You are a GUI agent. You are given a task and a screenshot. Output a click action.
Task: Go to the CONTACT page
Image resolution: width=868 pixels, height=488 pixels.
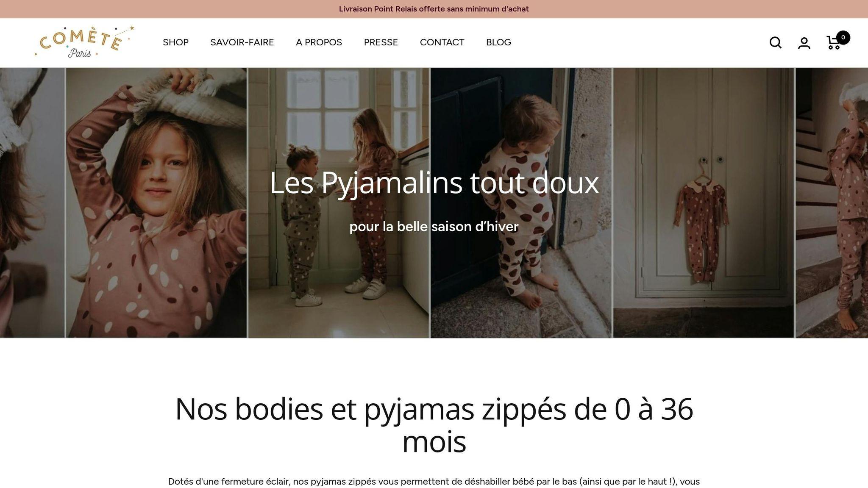(x=442, y=42)
